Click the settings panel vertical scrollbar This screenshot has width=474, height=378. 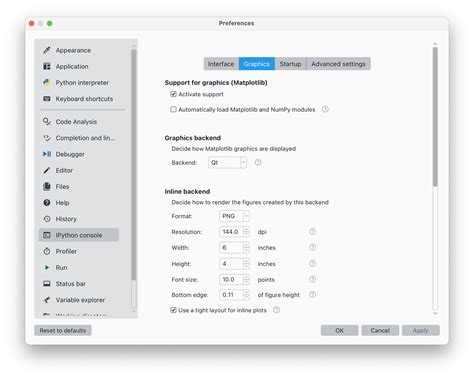[x=435, y=117]
